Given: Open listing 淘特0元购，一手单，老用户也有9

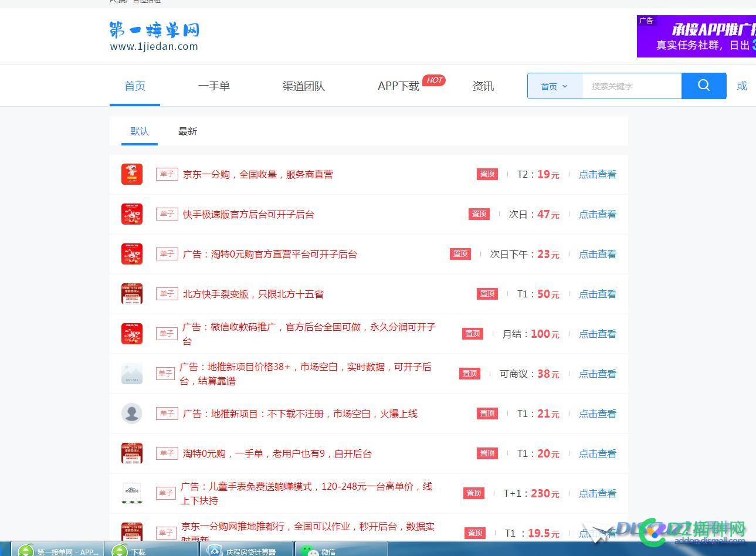Looking at the screenshot, I should click(x=277, y=453).
